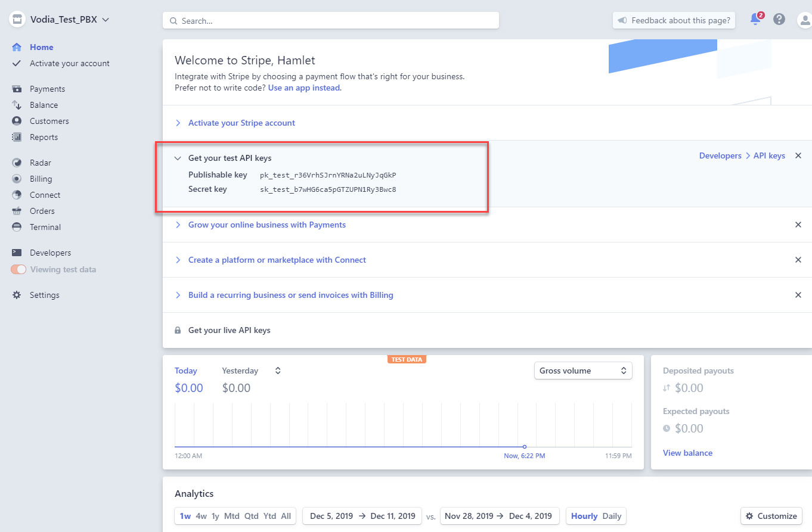Screen dimensions: 812x532
Task: Open Payments in the sidebar
Action: [48, 89]
